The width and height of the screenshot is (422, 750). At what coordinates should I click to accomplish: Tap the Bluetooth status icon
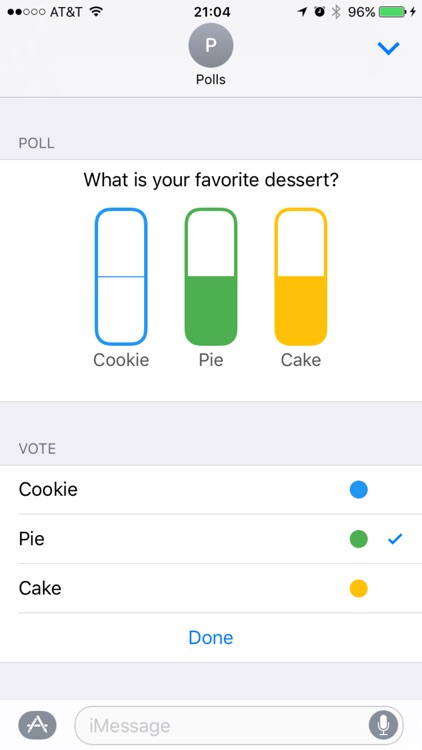tap(336, 12)
